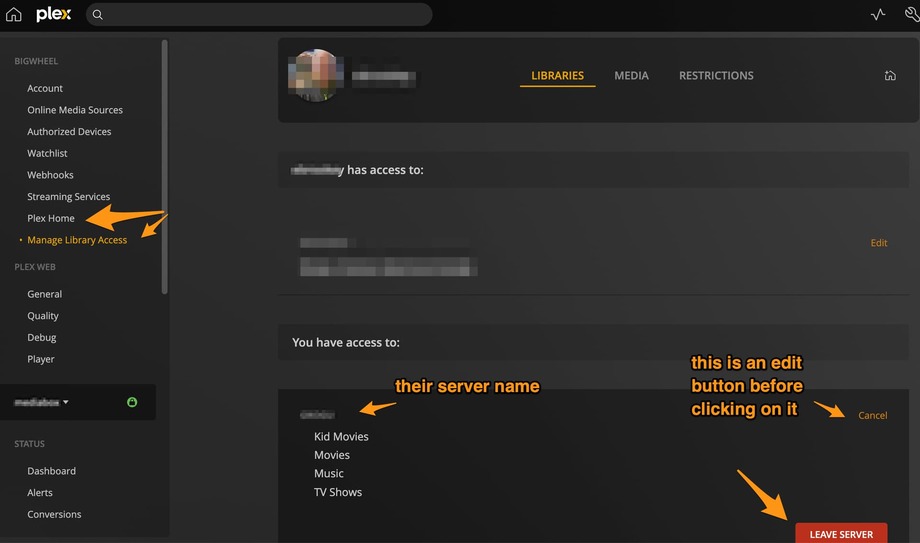Click the Music library entry
Image resolution: width=920 pixels, height=543 pixels.
tap(329, 473)
